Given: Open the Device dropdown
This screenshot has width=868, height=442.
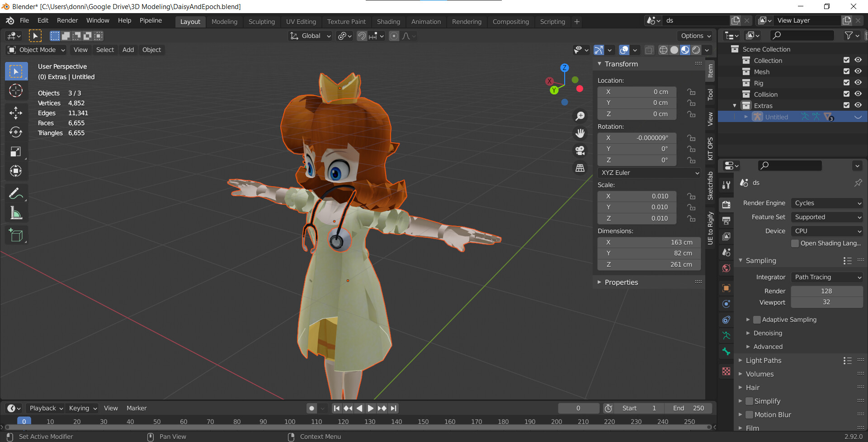Looking at the screenshot, I should coord(827,231).
